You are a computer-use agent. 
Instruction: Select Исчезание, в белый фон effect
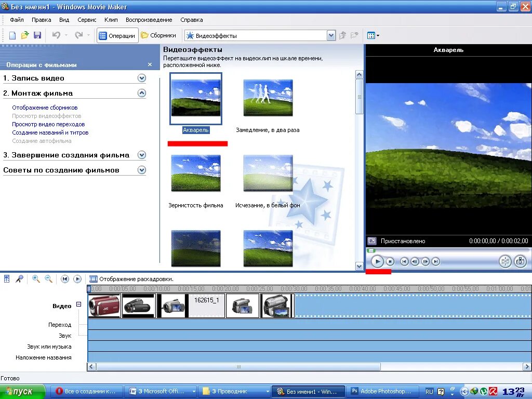point(268,174)
